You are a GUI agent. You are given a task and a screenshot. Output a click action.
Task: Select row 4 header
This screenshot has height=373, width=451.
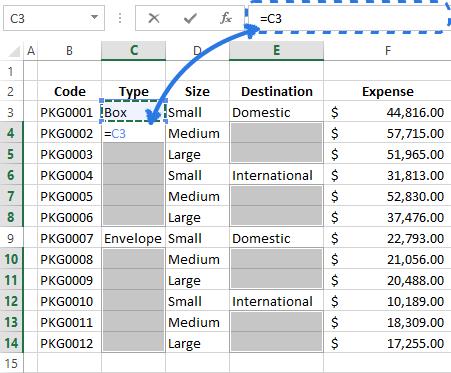tap(11, 133)
